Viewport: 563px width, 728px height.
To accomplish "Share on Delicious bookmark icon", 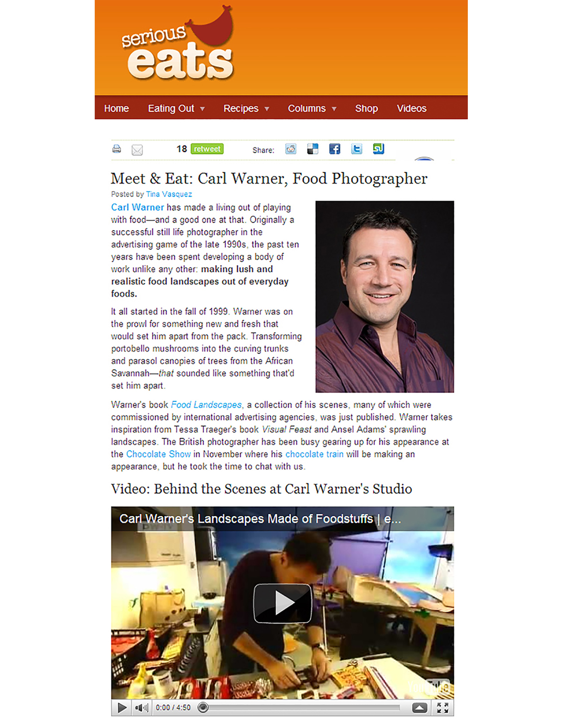I will click(312, 149).
